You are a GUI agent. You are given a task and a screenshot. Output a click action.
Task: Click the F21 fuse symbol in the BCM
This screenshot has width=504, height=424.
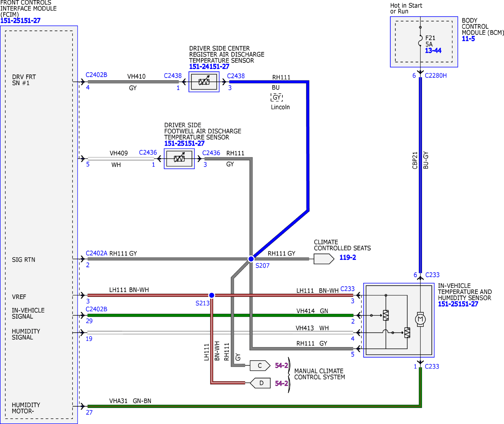pyautogui.click(x=420, y=40)
